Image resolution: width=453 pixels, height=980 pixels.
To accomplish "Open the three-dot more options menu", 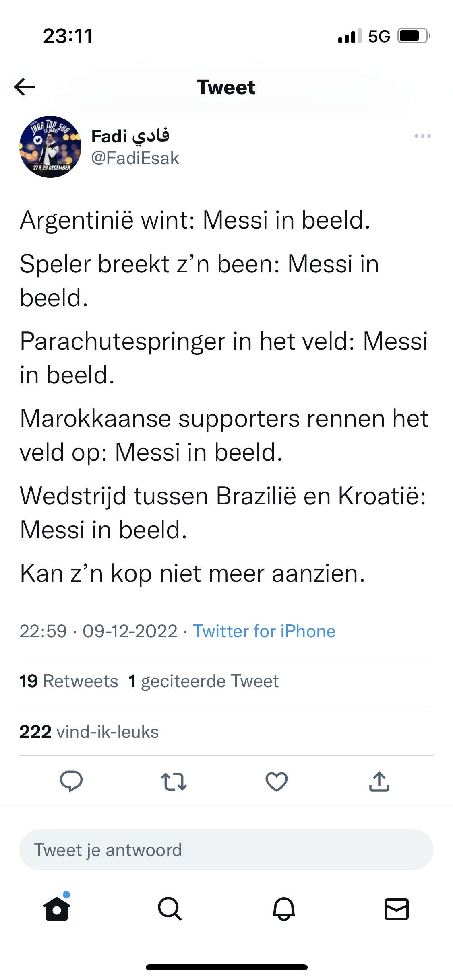I will [422, 136].
